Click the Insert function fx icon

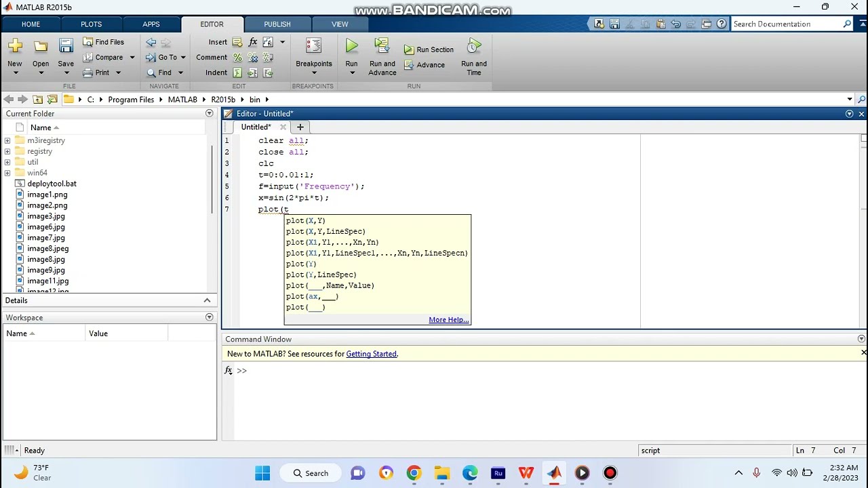(253, 42)
